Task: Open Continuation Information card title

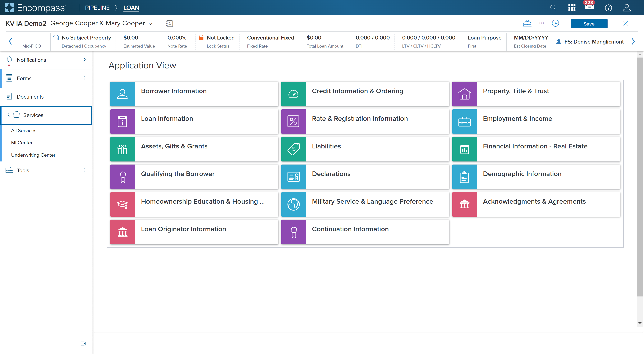Action: [350, 229]
